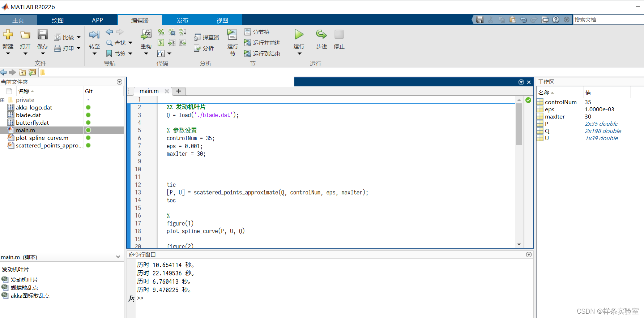Viewport: 644px width, 318px height.
Task: Click the wrap comments icon
Action: pyautogui.click(x=183, y=32)
